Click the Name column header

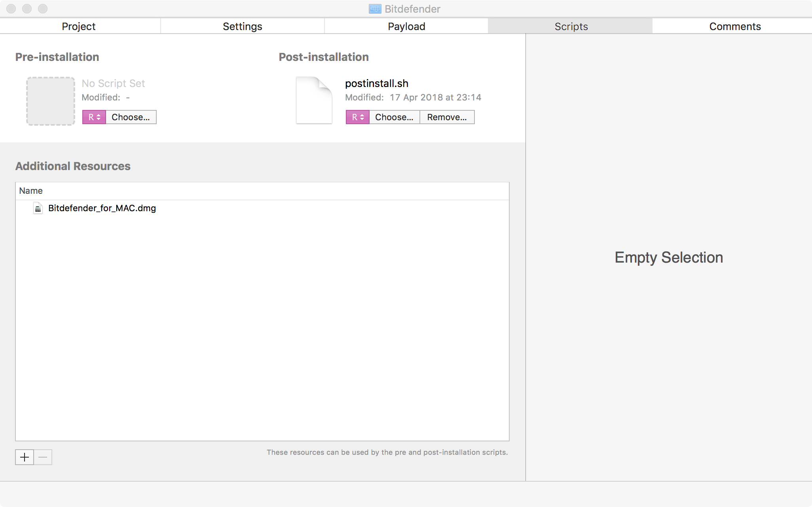[262, 191]
